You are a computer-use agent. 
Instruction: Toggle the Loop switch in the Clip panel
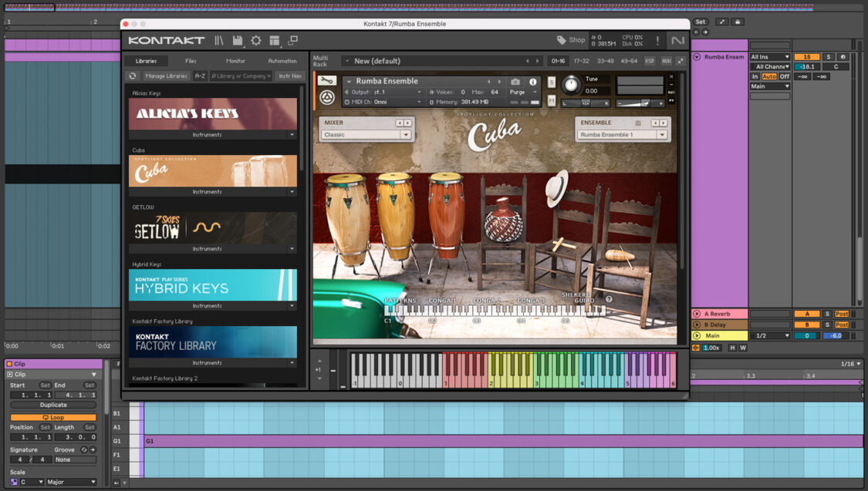point(53,416)
